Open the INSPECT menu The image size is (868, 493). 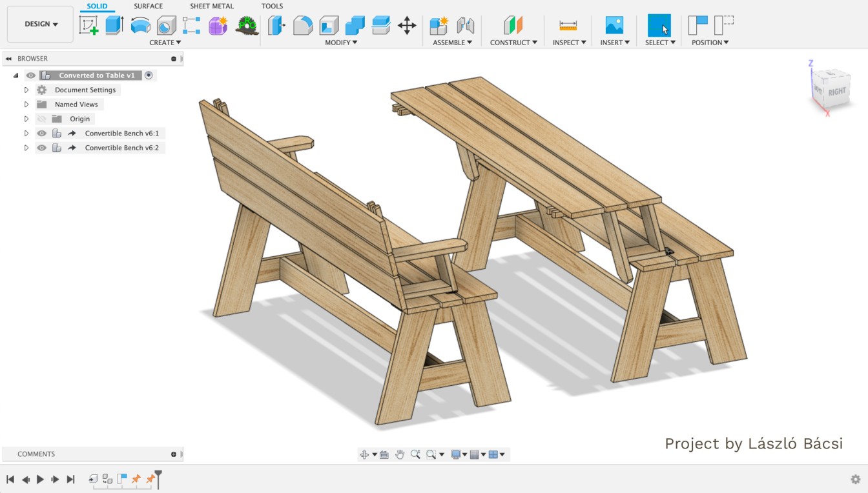point(569,43)
